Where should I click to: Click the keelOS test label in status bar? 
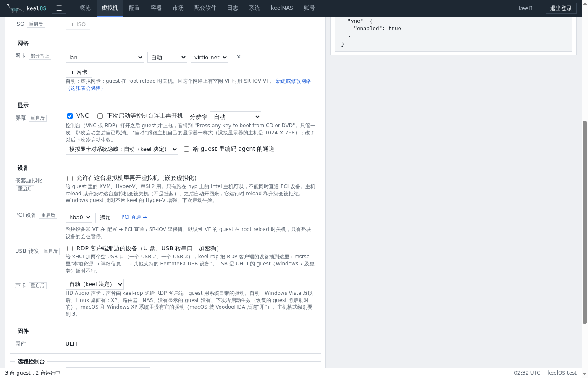click(562, 373)
